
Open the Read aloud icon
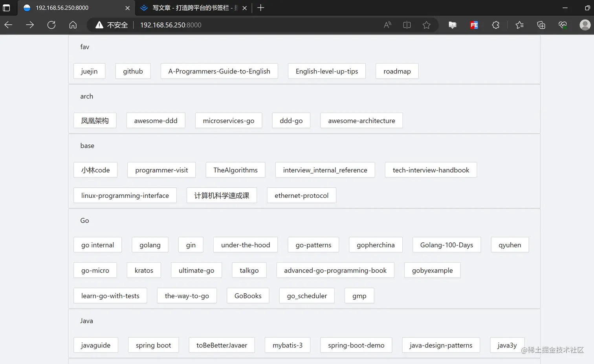point(387,25)
